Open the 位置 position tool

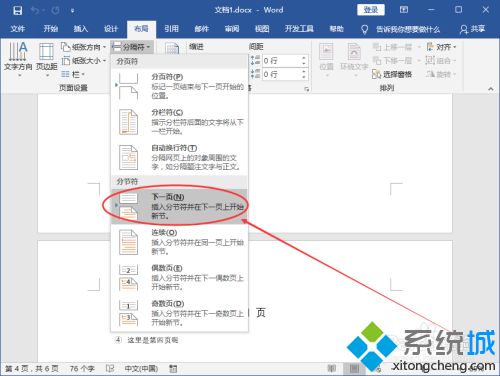point(326,59)
